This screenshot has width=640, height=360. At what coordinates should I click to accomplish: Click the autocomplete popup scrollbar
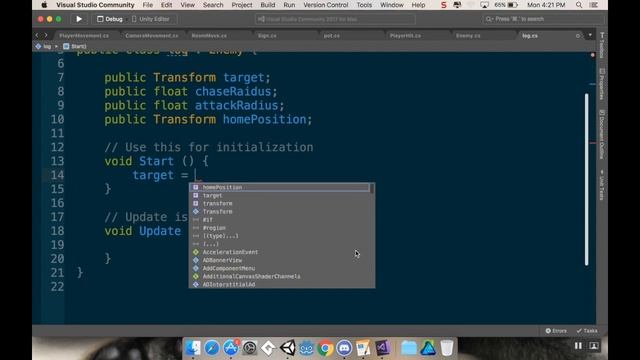(x=372, y=189)
